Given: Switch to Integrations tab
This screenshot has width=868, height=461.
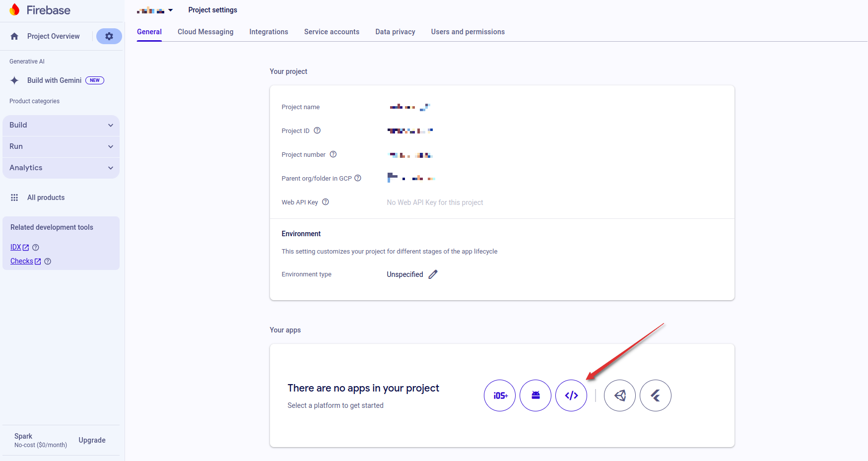Looking at the screenshot, I should [268, 32].
